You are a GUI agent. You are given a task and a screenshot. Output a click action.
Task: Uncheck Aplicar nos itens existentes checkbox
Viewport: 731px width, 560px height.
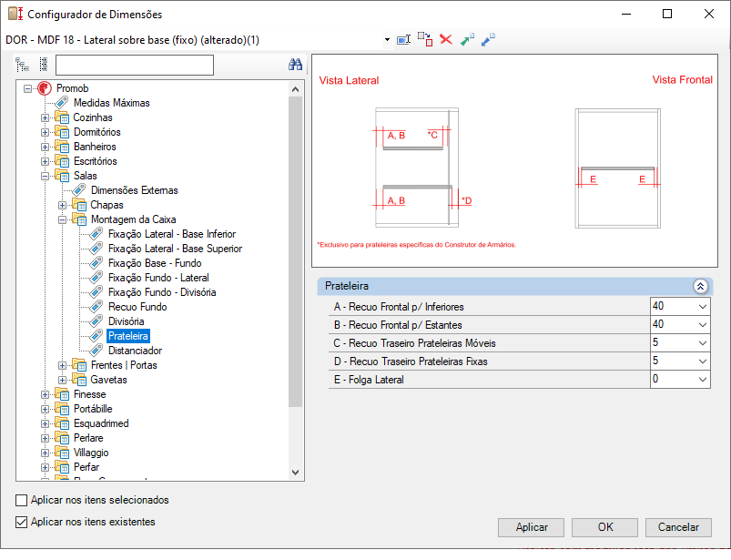22,522
